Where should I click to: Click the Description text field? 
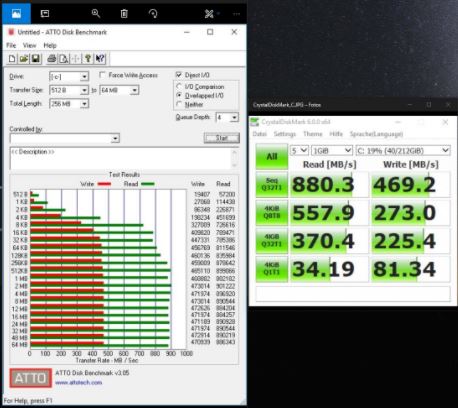120,158
